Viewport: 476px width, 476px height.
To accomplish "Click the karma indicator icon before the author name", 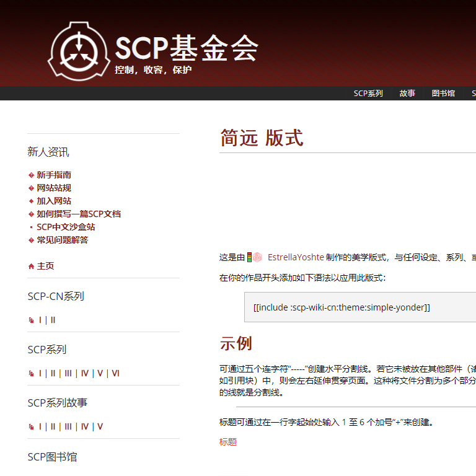I will pyautogui.click(x=249, y=257).
